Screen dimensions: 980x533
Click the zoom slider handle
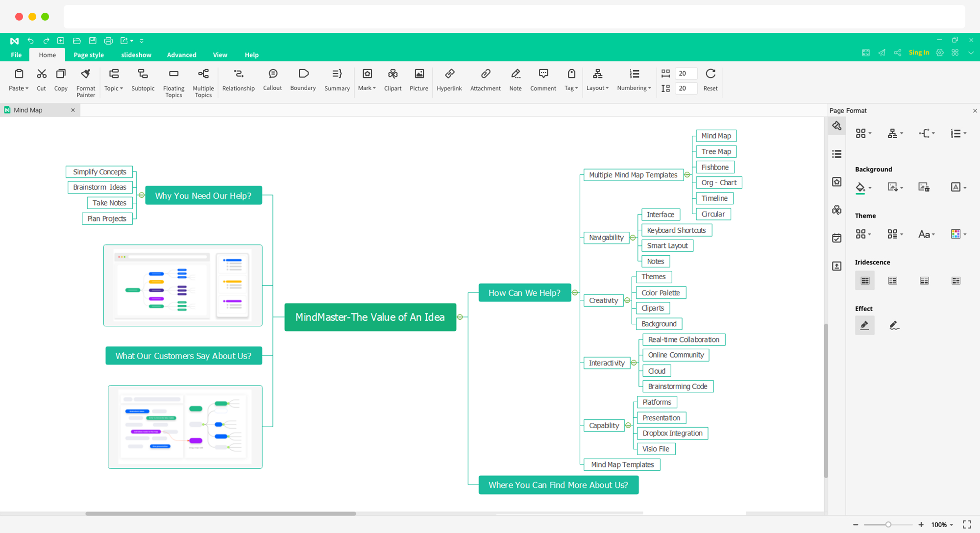[x=888, y=525]
